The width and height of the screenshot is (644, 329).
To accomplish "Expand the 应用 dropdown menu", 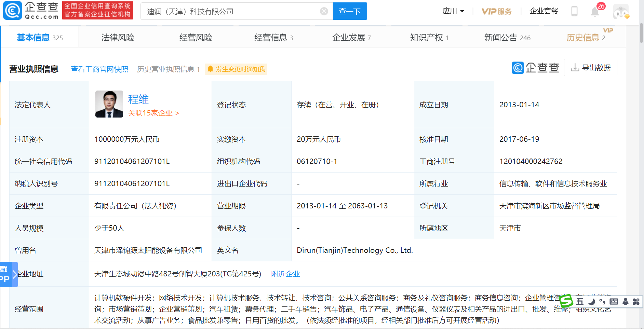I will [453, 11].
